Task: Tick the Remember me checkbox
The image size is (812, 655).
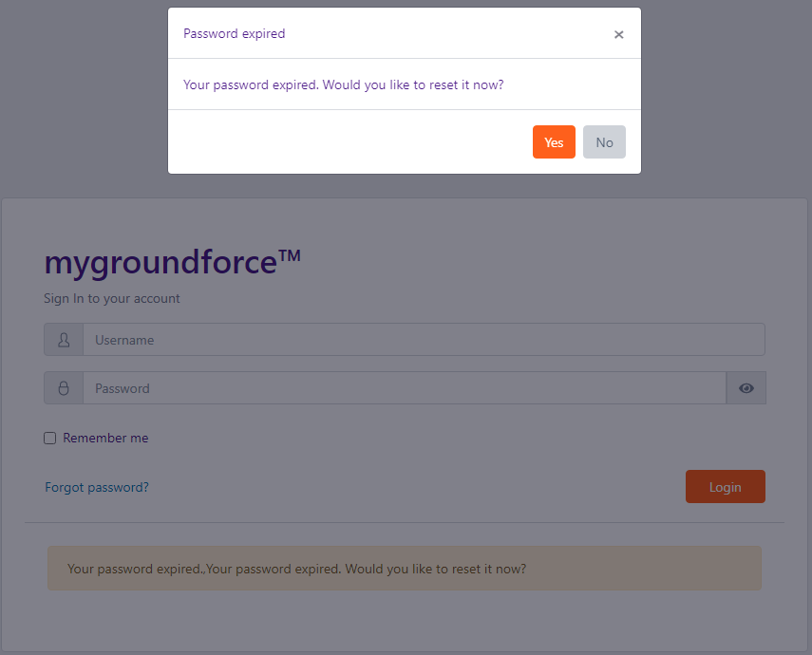Action: pos(49,438)
